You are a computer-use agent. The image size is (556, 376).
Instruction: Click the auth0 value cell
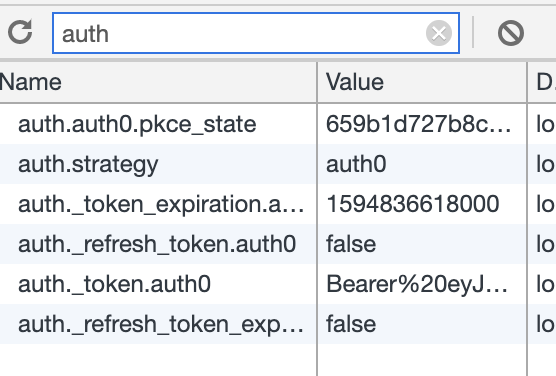tap(422, 164)
